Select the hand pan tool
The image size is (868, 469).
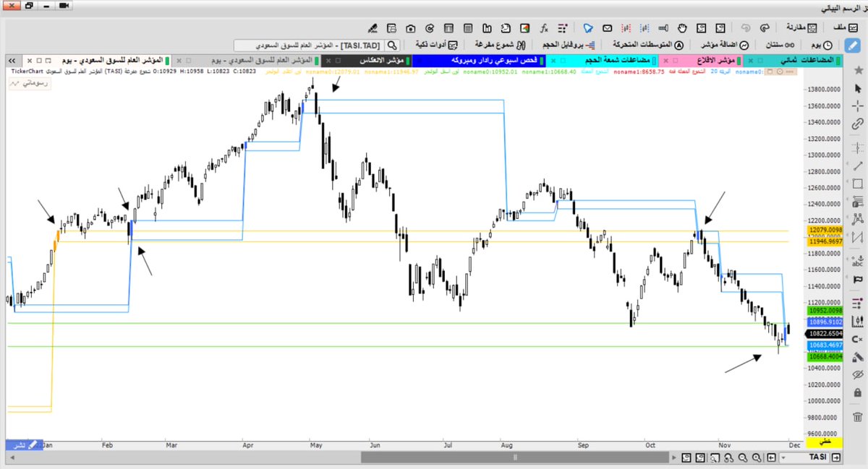point(681,28)
